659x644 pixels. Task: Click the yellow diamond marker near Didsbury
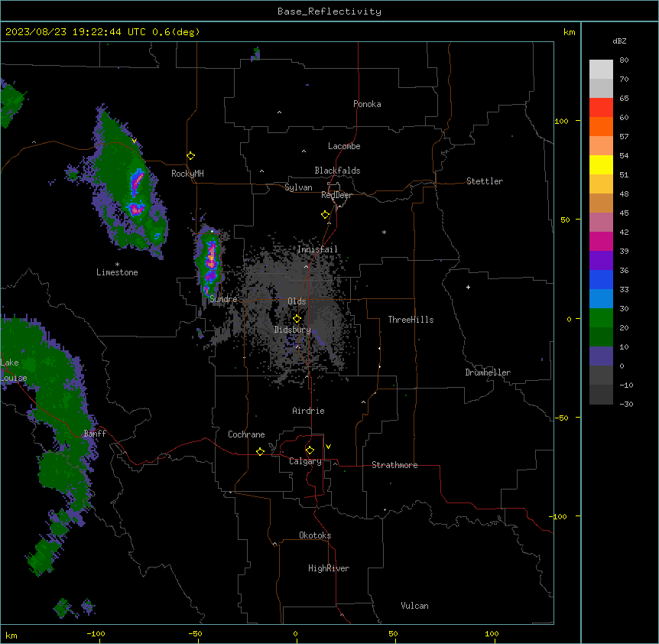297,319
